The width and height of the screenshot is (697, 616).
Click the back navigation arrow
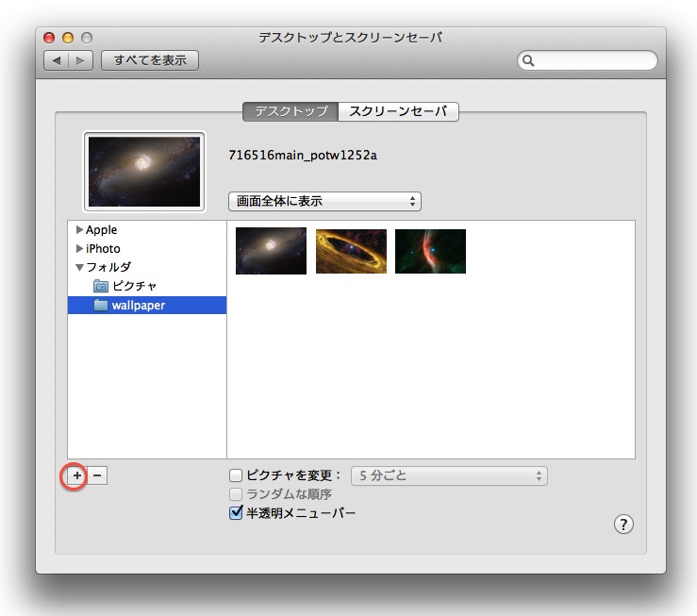coord(57,60)
